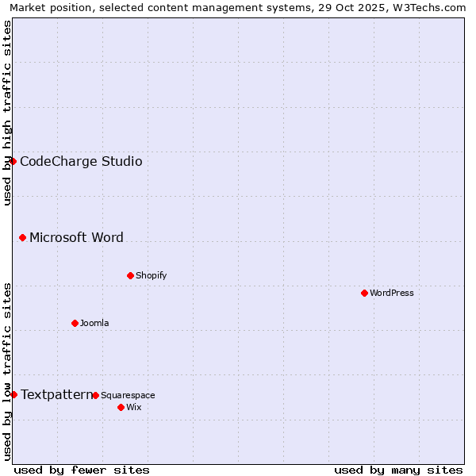
Task: Click the red Squarespace marker dot
Action: pos(95,395)
